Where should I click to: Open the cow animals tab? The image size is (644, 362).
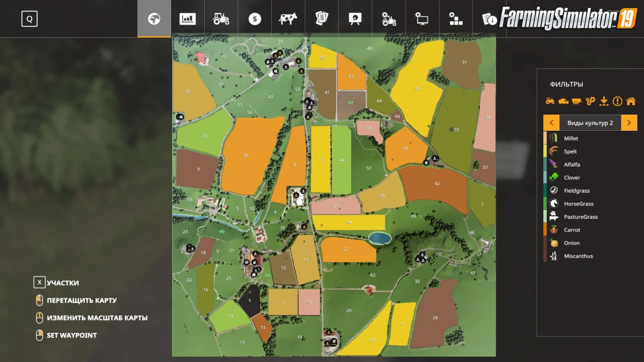coord(288,19)
